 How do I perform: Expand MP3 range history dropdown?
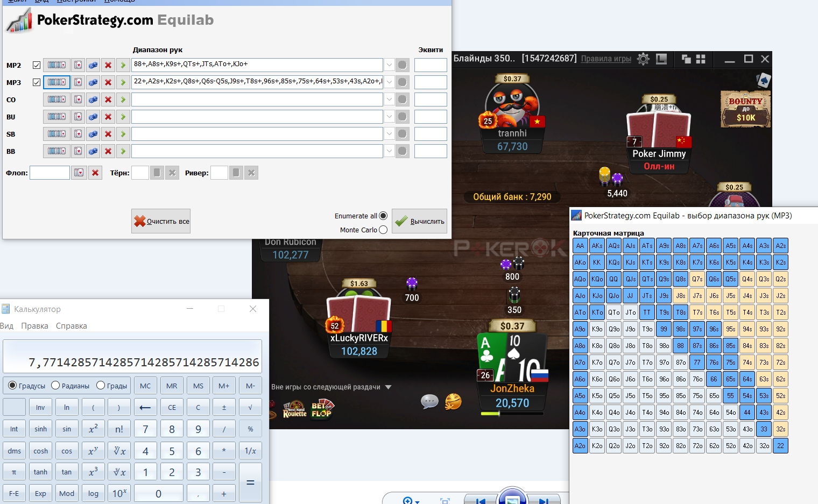pos(389,82)
